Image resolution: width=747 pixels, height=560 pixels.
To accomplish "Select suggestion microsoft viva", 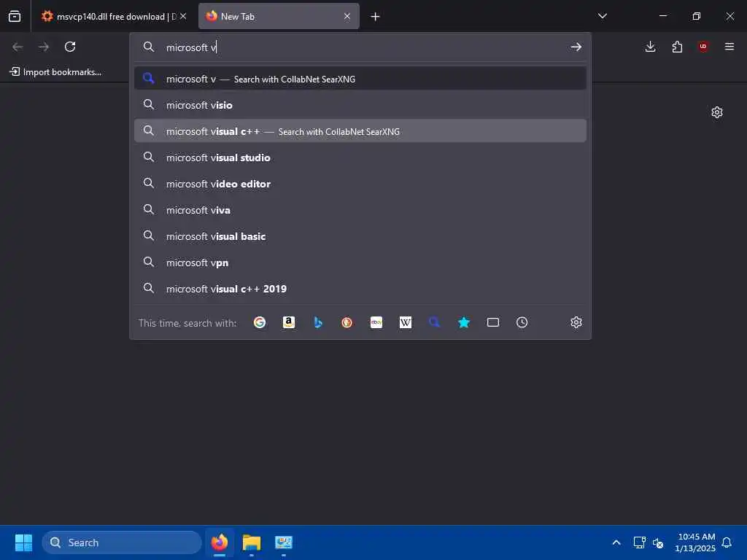I will pos(360,210).
